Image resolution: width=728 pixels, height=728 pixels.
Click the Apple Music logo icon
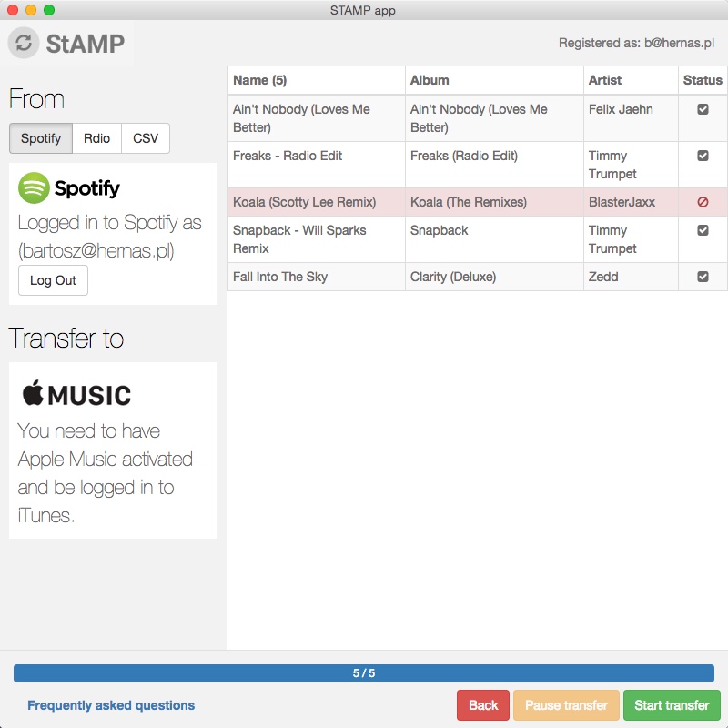point(76,394)
